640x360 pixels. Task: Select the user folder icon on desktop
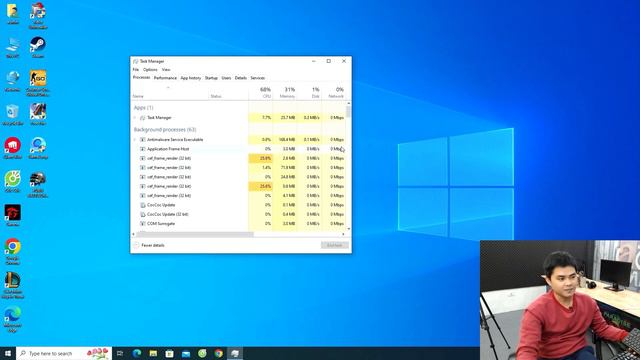tap(12, 13)
